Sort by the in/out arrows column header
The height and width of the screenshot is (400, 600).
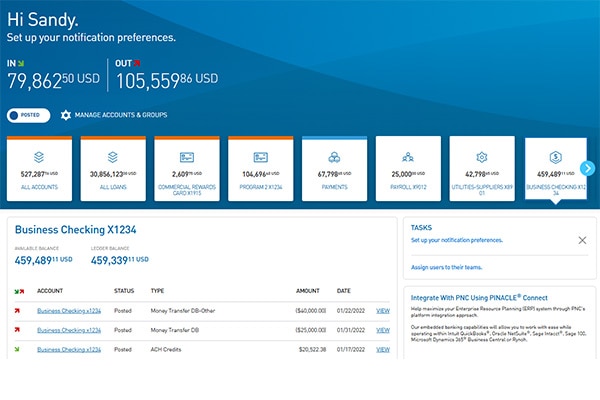pos(20,291)
